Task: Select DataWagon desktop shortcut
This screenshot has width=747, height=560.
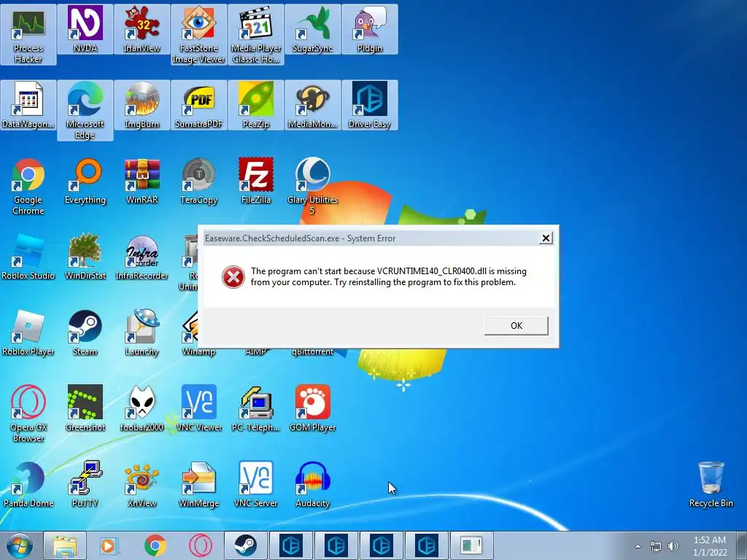Action: [28, 105]
